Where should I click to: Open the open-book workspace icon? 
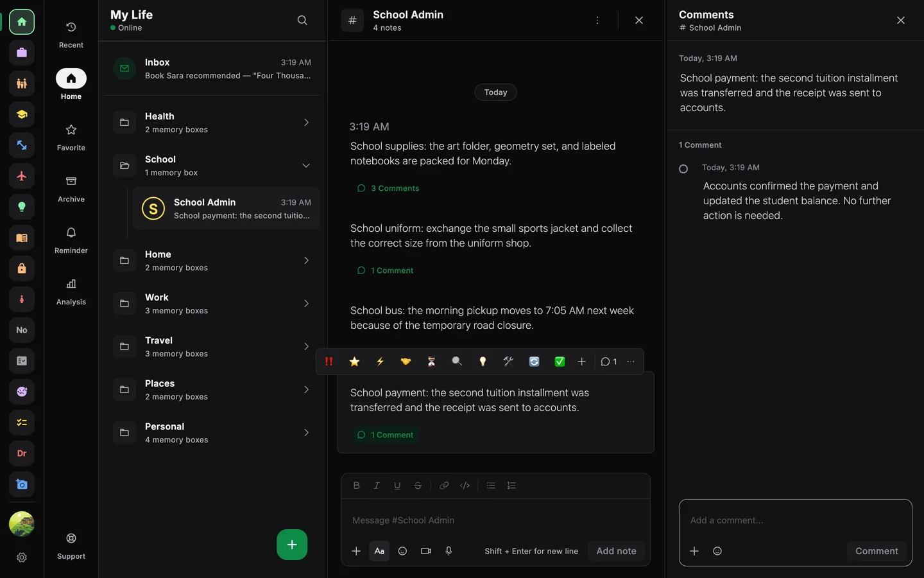[22, 238]
